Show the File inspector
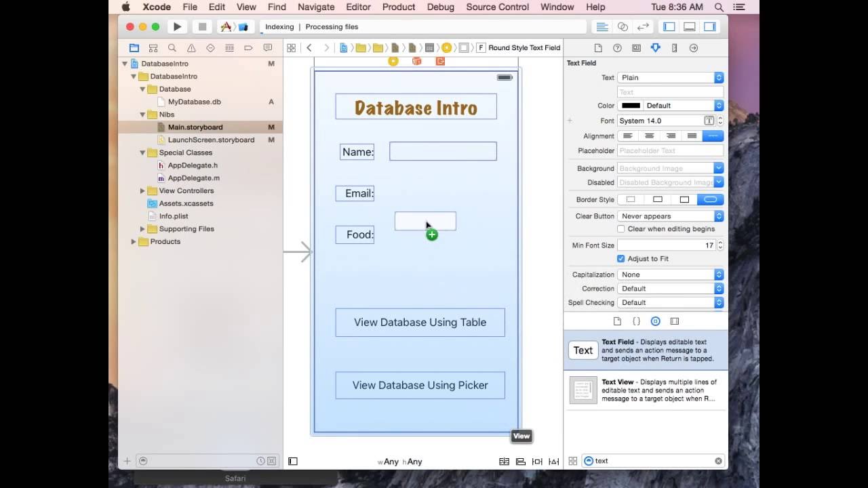This screenshot has width=868, height=488. [x=598, y=48]
